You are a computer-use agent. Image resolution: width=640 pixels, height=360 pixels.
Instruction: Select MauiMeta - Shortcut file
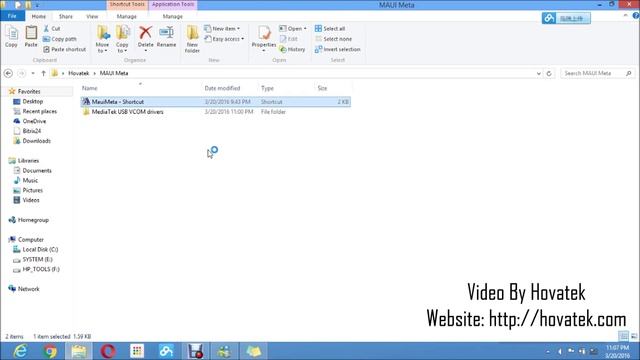click(216, 102)
